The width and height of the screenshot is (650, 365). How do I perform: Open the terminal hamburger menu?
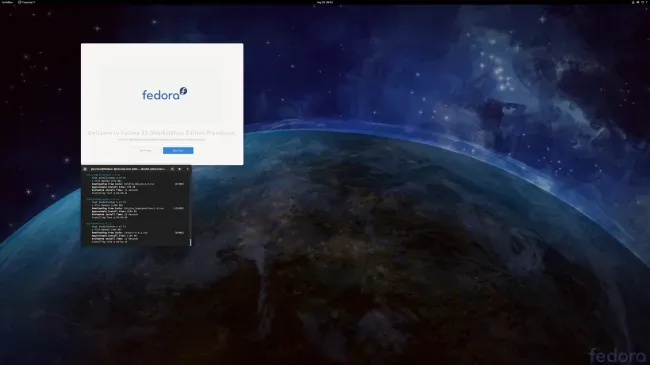(179, 169)
